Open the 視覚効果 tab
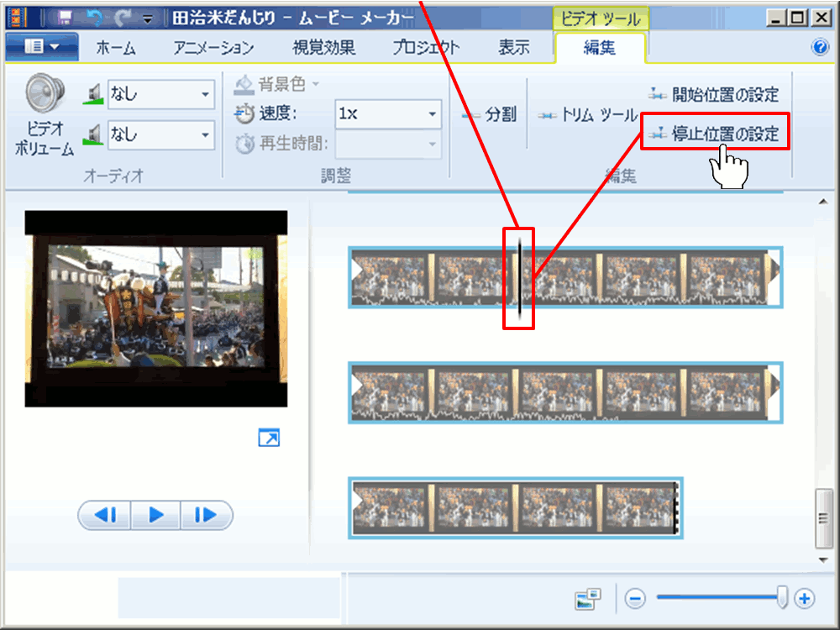The height and width of the screenshot is (630, 840). pos(323,48)
